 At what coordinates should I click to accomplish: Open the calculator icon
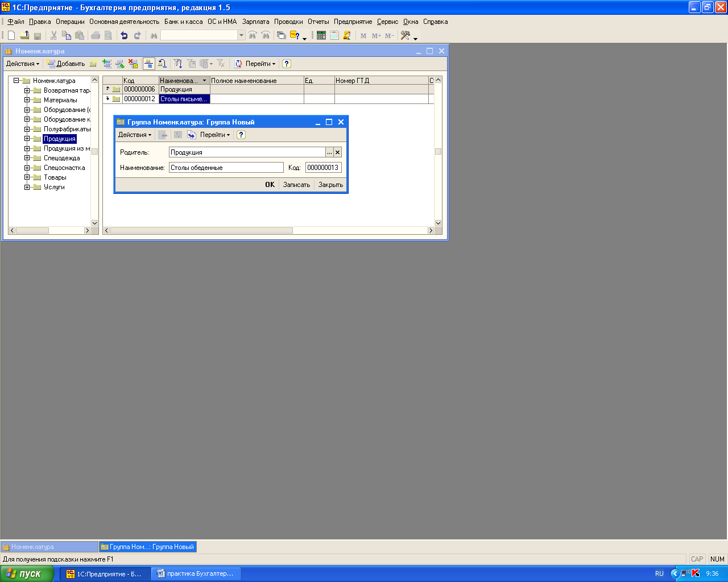(x=321, y=35)
